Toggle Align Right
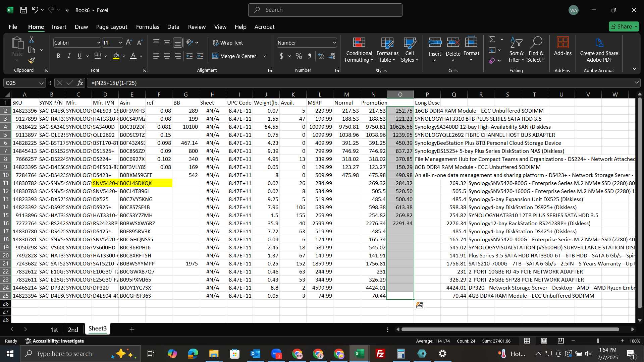The width and height of the screenshot is (644, 362). [178, 56]
